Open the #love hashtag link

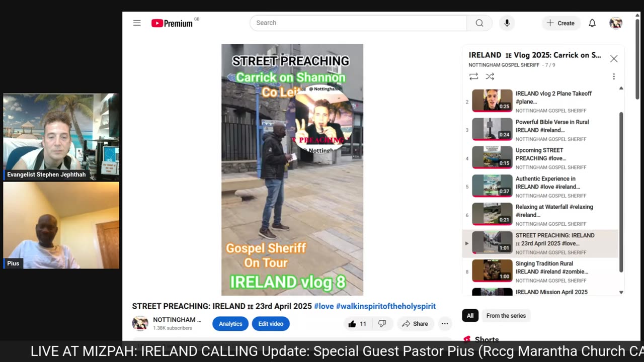pos(324,306)
